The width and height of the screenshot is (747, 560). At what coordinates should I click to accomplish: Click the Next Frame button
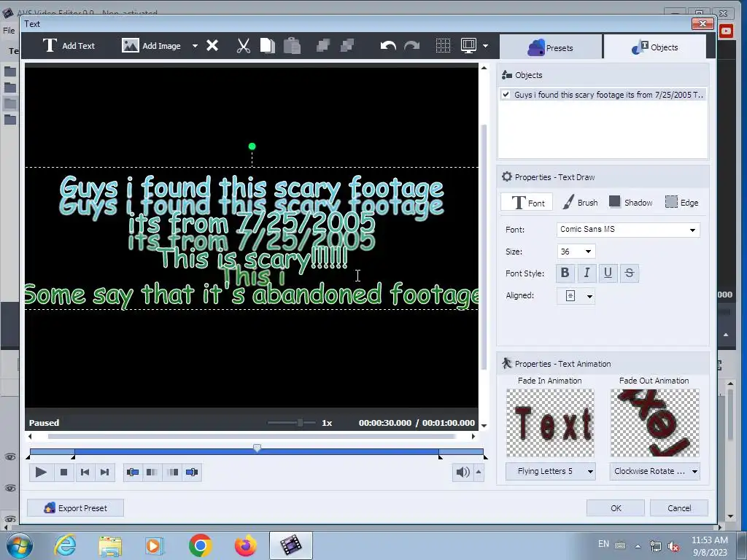coord(104,472)
